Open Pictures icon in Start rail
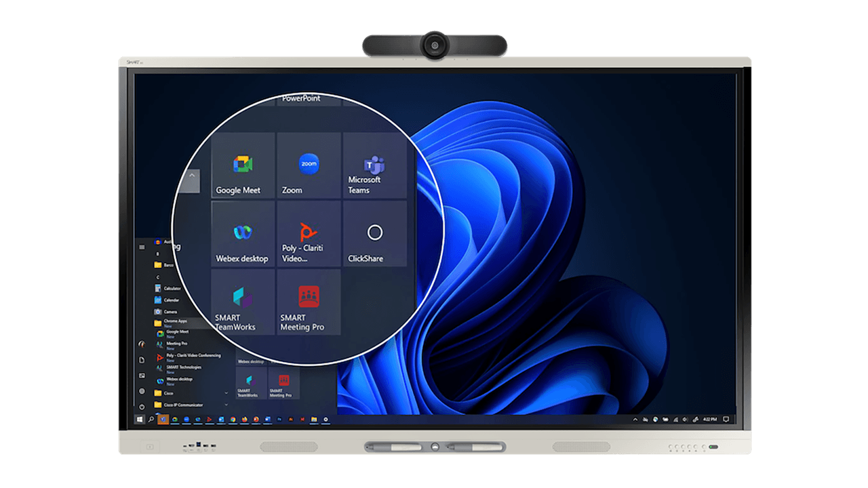The width and height of the screenshot is (868, 488). (142, 375)
